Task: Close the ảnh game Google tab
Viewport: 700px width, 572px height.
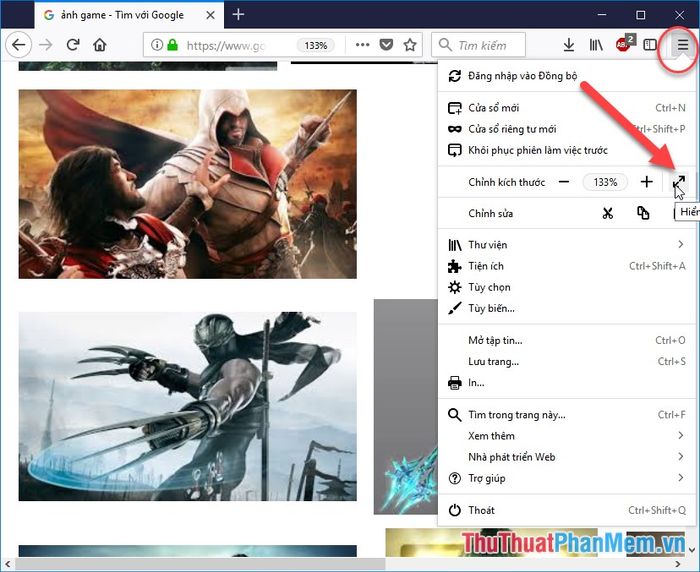Action: (x=210, y=15)
